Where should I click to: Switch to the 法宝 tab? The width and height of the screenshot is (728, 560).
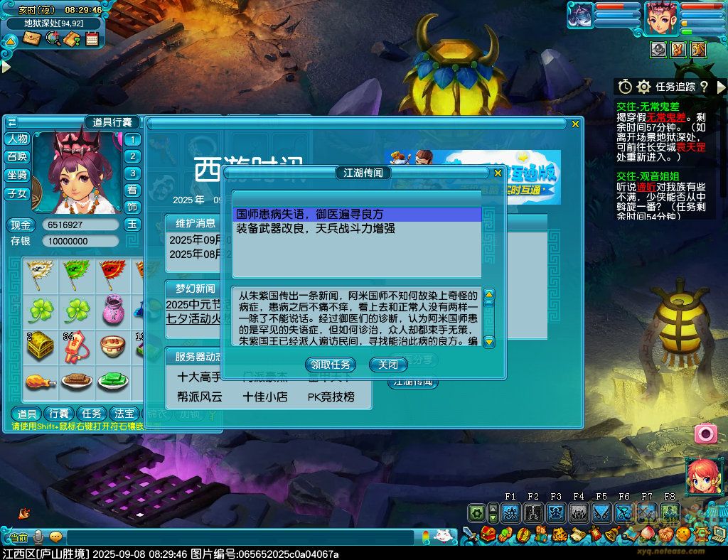coord(124,414)
